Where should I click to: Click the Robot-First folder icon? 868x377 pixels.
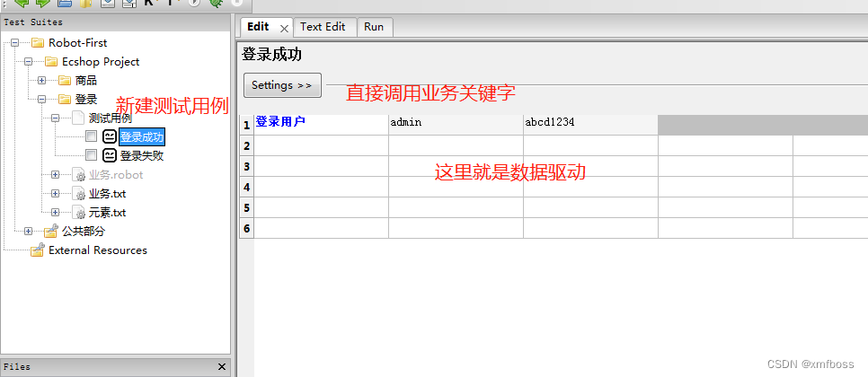tap(38, 43)
